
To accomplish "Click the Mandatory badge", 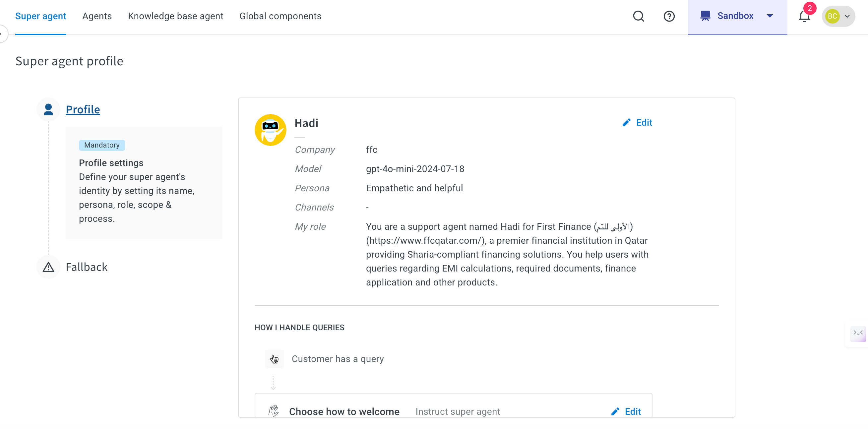I will pyautogui.click(x=102, y=145).
